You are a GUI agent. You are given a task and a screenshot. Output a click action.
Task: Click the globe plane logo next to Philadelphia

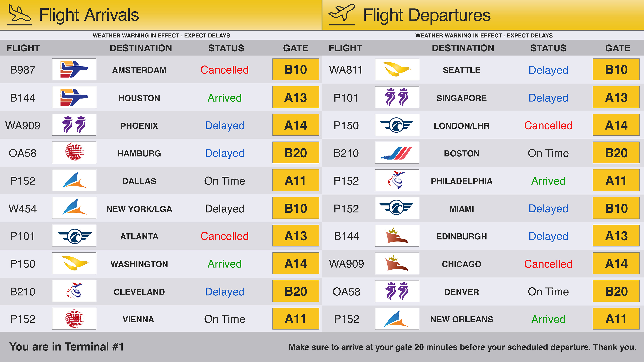point(397,180)
